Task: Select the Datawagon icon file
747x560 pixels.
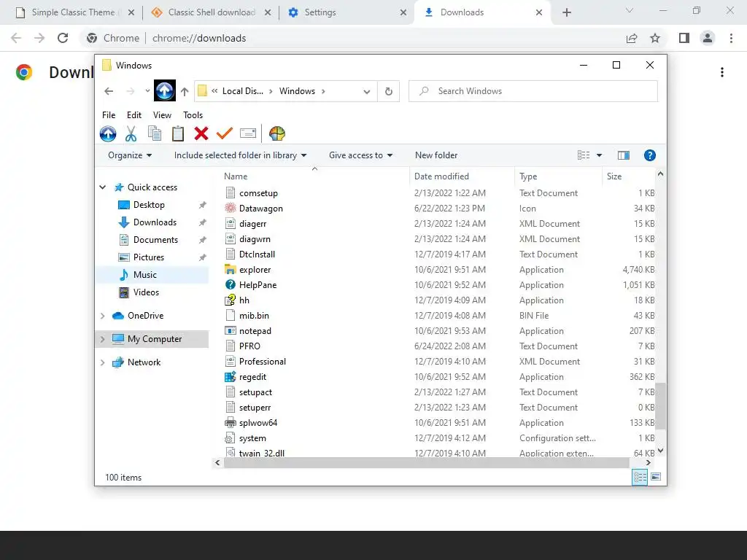Action: click(x=231, y=208)
